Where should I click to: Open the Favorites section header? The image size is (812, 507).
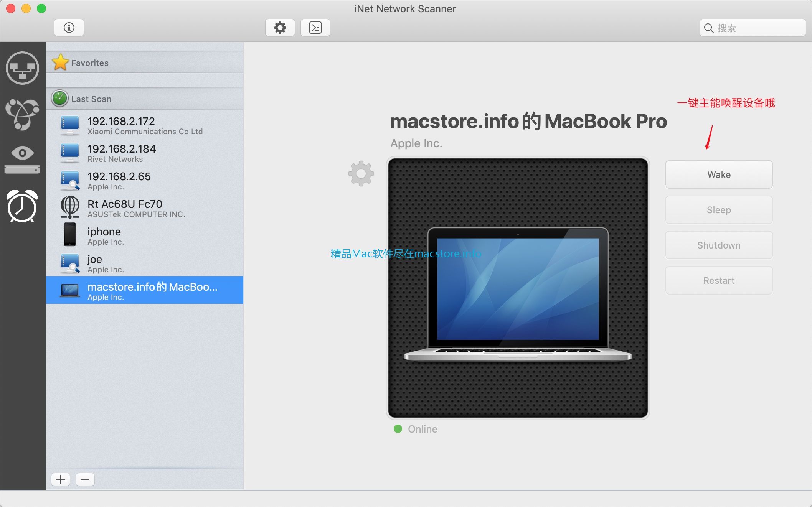(x=145, y=63)
